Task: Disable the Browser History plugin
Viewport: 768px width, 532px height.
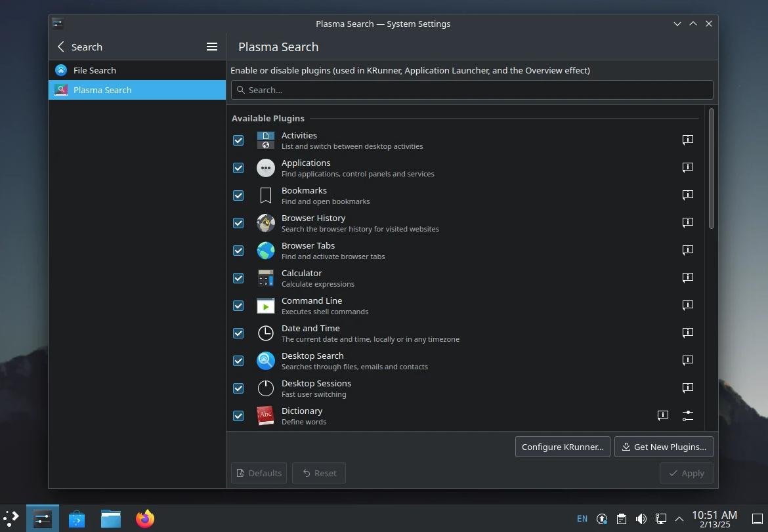Action: [x=238, y=222]
